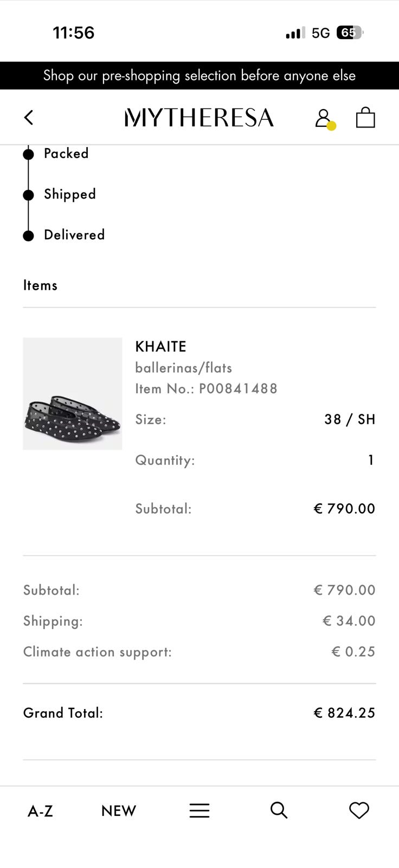Tap the MYTHERESA logo
Image resolution: width=399 pixels, height=868 pixels.
coord(199,117)
